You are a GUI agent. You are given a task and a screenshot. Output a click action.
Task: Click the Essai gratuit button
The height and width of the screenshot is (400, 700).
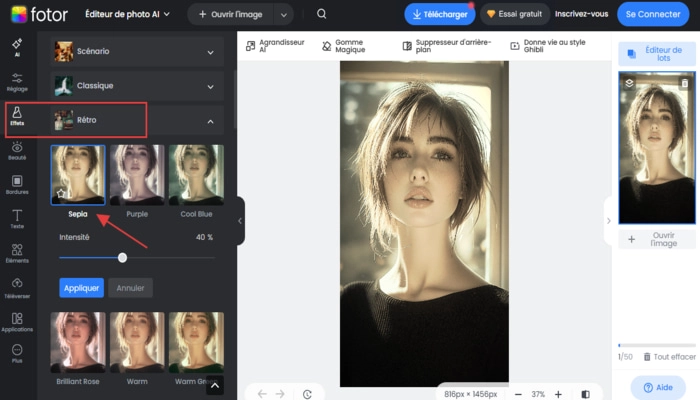[x=514, y=14]
